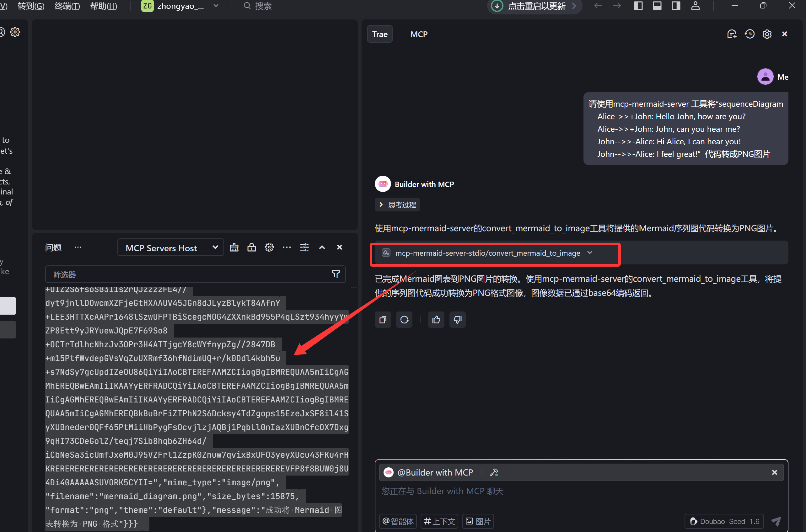Attach an image via the 图片 button
The image size is (806, 532).
(477, 521)
